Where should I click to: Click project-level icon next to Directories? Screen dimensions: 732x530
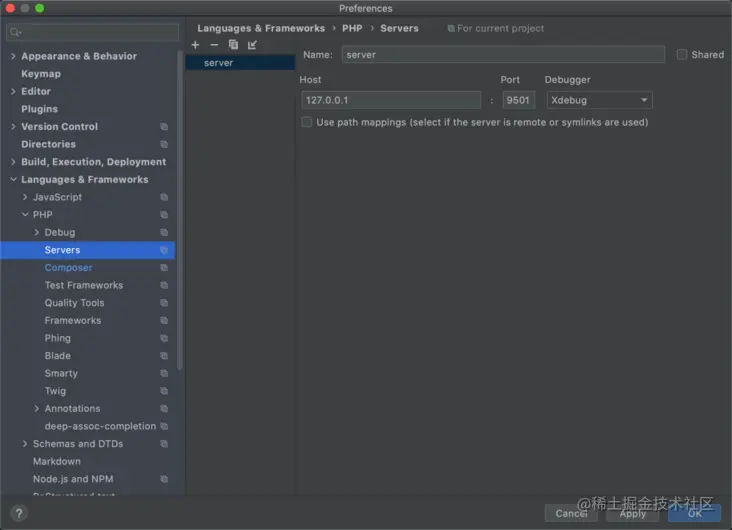164,144
